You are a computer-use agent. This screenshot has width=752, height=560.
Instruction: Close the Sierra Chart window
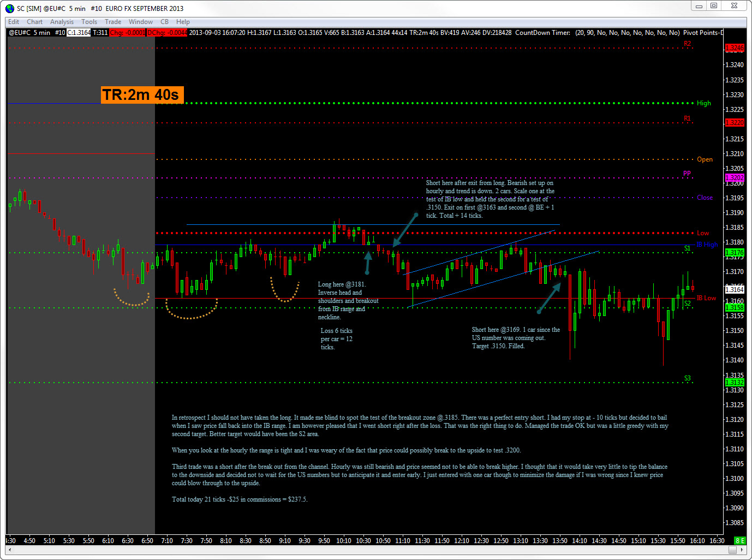[735, 5]
